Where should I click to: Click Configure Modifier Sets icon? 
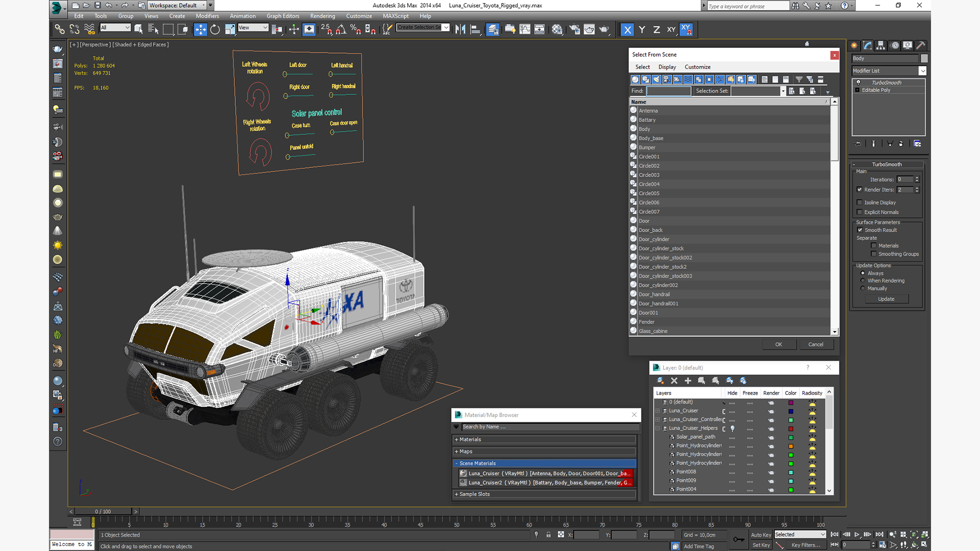point(917,144)
